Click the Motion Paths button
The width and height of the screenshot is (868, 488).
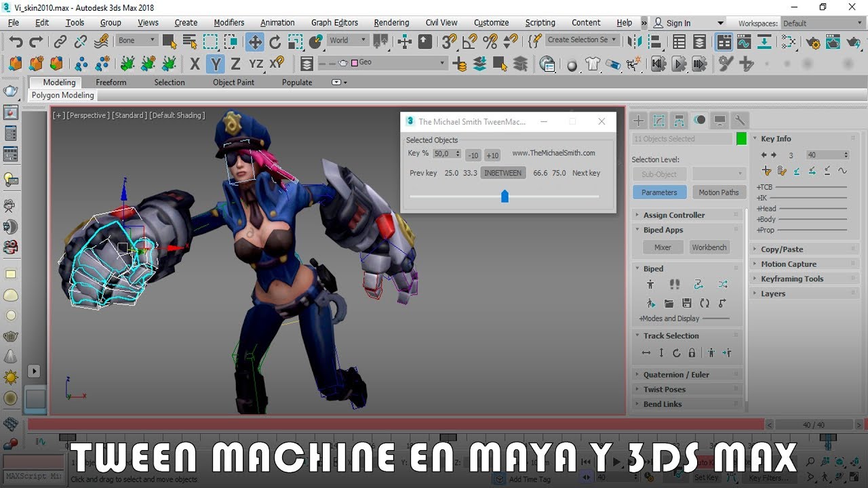click(719, 192)
